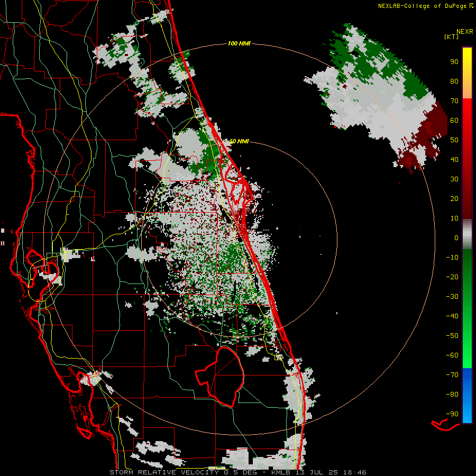
Task: Select the 50 NMI range ring label
Action: 239,141
